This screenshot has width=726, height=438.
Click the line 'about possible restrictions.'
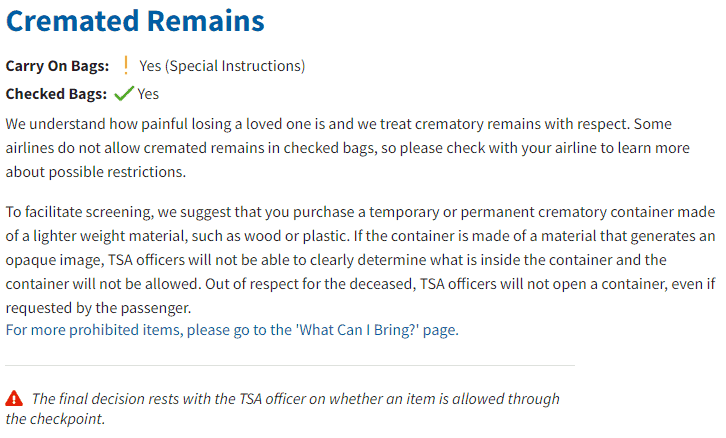coord(96,172)
